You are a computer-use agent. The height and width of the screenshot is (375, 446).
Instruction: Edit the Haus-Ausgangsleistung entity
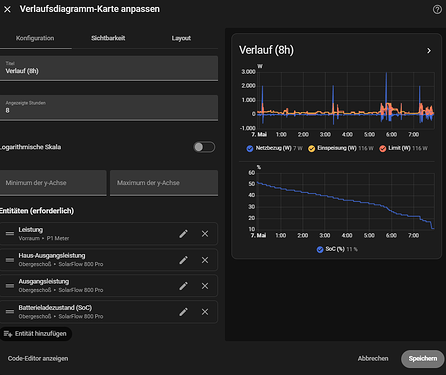pyautogui.click(x=183, y=260)
